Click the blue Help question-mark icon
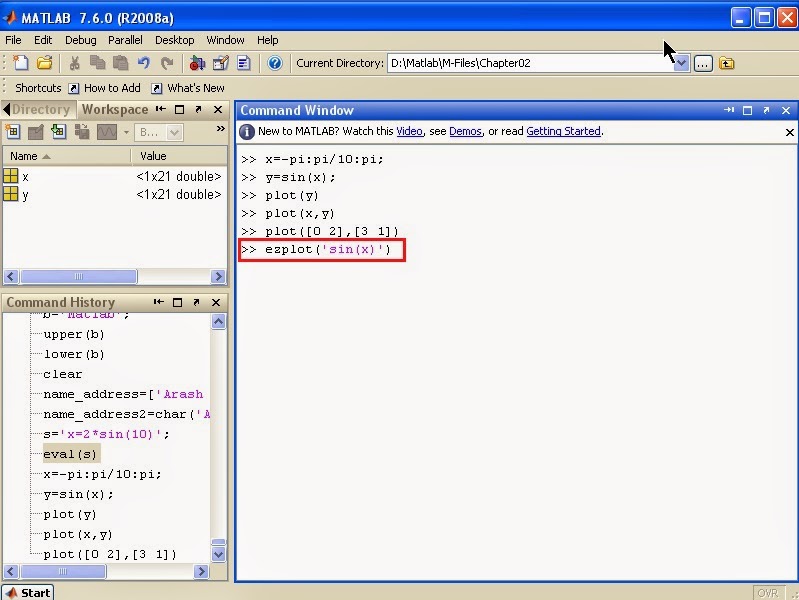The height and width of the screenshot is (600, 799). (275, 63)
